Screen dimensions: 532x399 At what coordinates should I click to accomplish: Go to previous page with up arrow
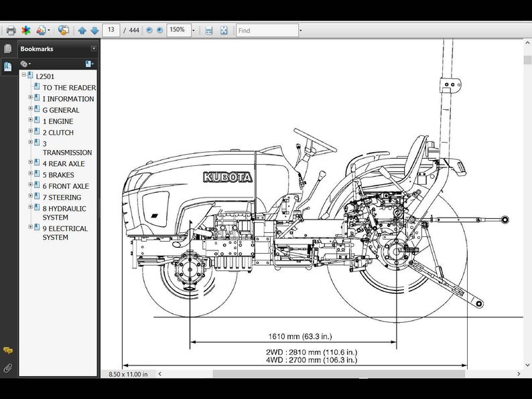82,31
